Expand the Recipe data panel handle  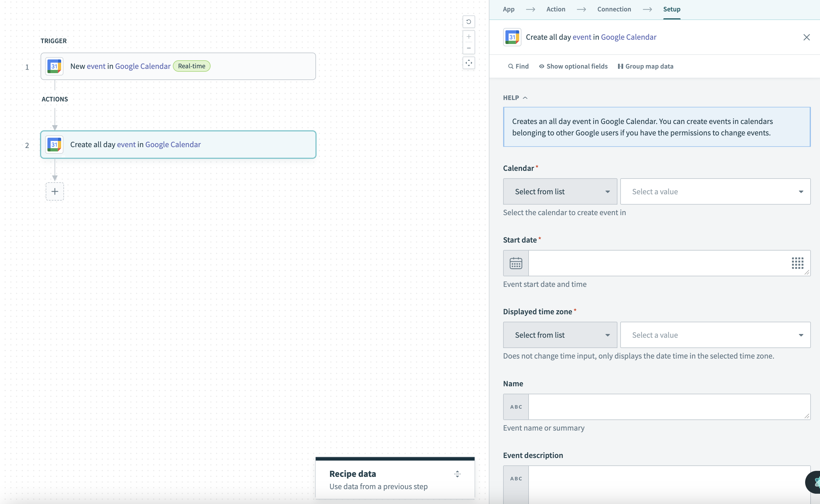pos(457,474)
